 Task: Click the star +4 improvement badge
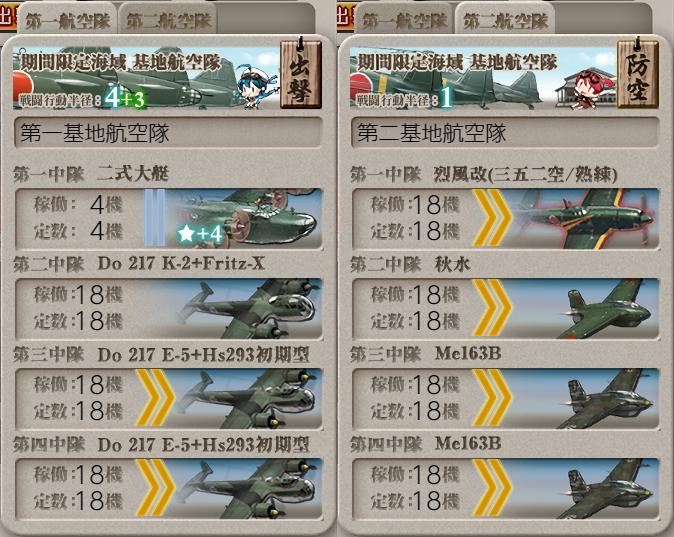click(200, 234)
